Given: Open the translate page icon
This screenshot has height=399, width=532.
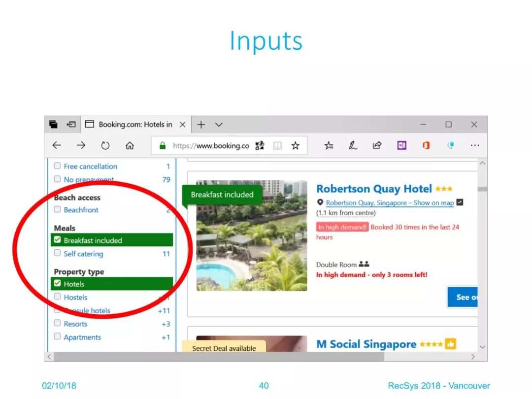Looking at the screenshot, I should pyautogui.click(x=260, y=145).
